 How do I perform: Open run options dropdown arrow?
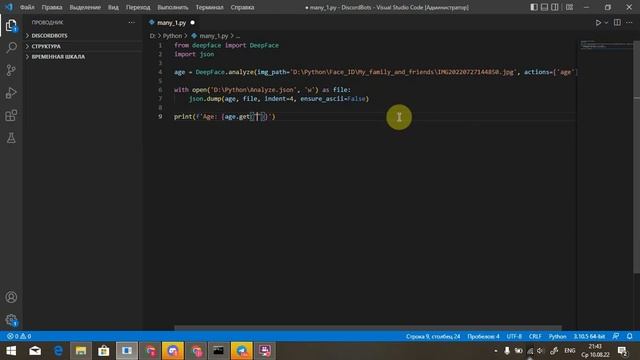(x=606, y=23)
